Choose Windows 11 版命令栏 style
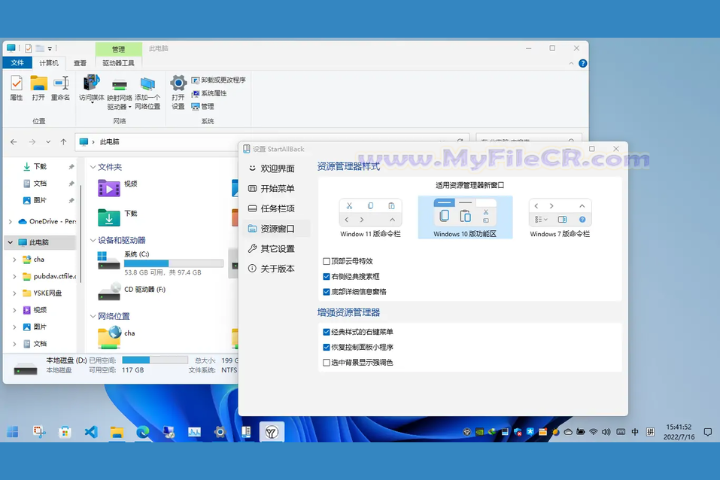The width and height of the screenshot is (720, 480). point(370,218)
